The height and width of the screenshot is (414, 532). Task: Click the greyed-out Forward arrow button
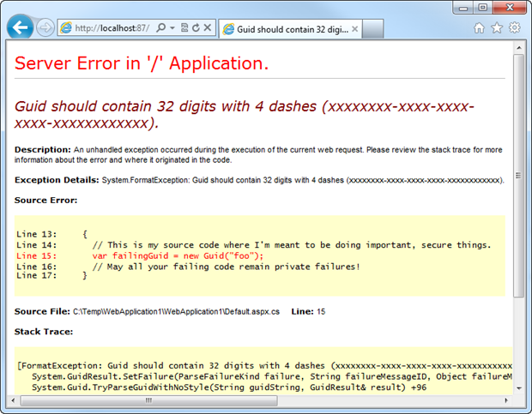pos(45,27)
